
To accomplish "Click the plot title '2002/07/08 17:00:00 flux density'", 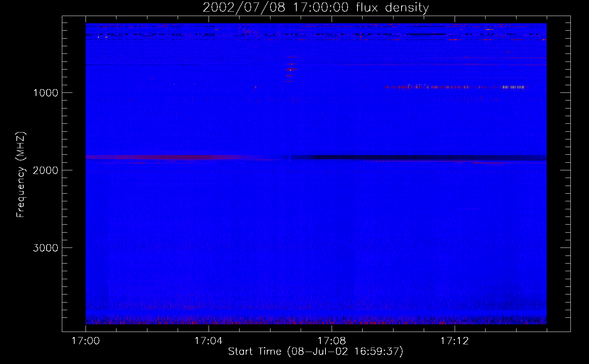I will (316, 7).
